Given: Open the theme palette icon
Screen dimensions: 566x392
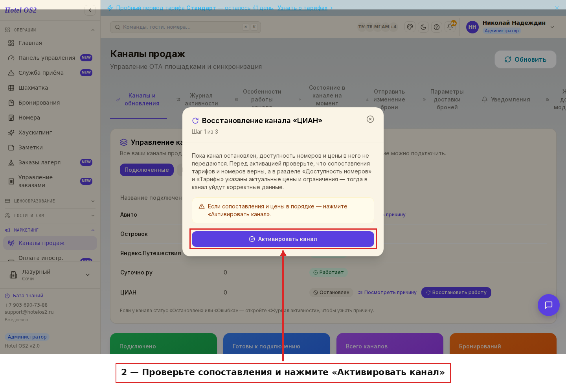Looking at the screenshot, I should 410,27.
